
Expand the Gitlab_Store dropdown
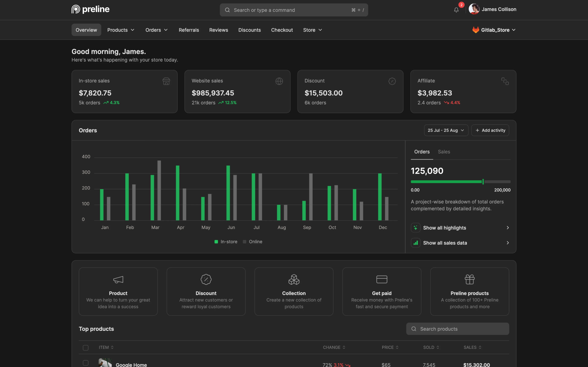point(494,30)
